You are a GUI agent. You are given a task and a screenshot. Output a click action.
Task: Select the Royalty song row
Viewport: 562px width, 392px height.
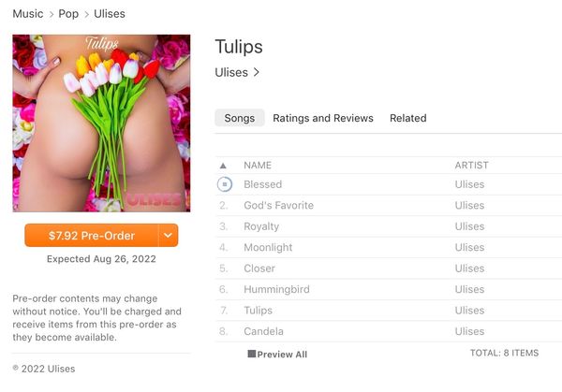click(389, 226)
